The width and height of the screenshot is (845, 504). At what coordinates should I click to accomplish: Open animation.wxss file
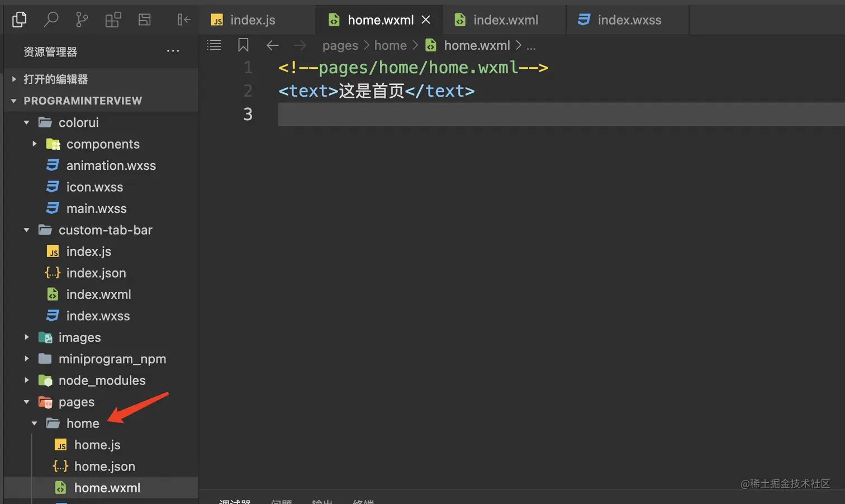pyautogui.click(x=101, y=165)
